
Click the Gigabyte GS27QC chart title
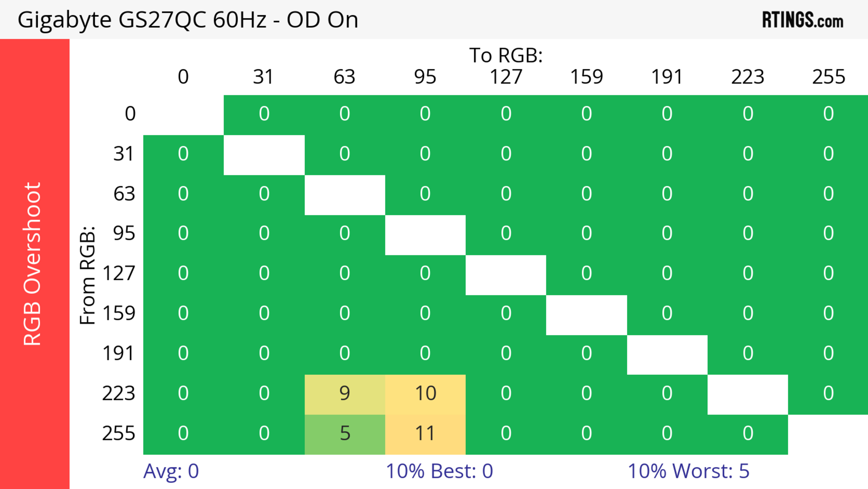pos(188,20)
